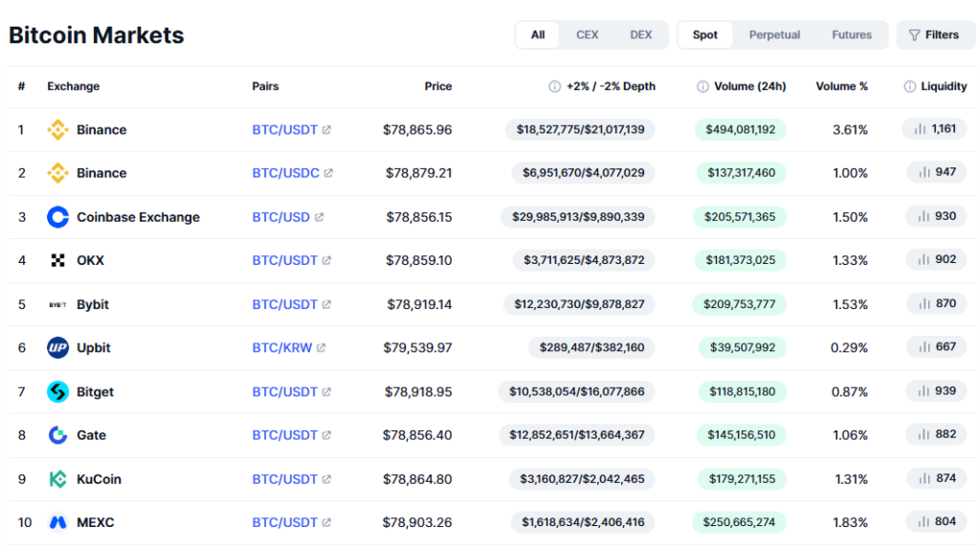Open Bitget BTC/USDT pair link

[x=284, y=392]
